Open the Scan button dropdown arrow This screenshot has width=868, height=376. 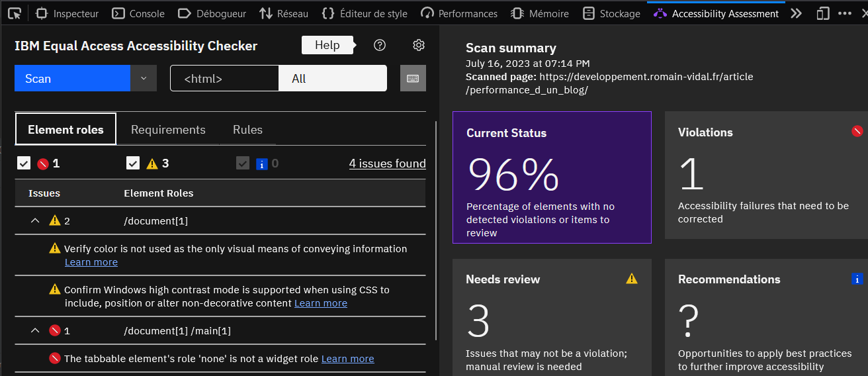coord(144,78)
